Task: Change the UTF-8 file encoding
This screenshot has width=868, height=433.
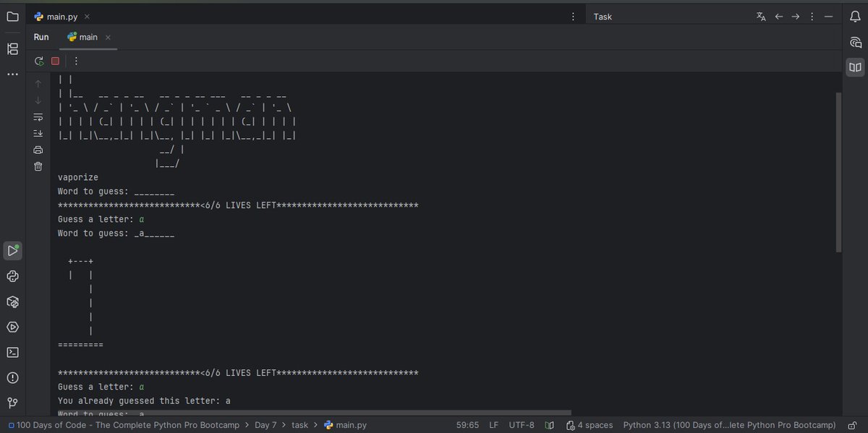Action: click(522, 425)
